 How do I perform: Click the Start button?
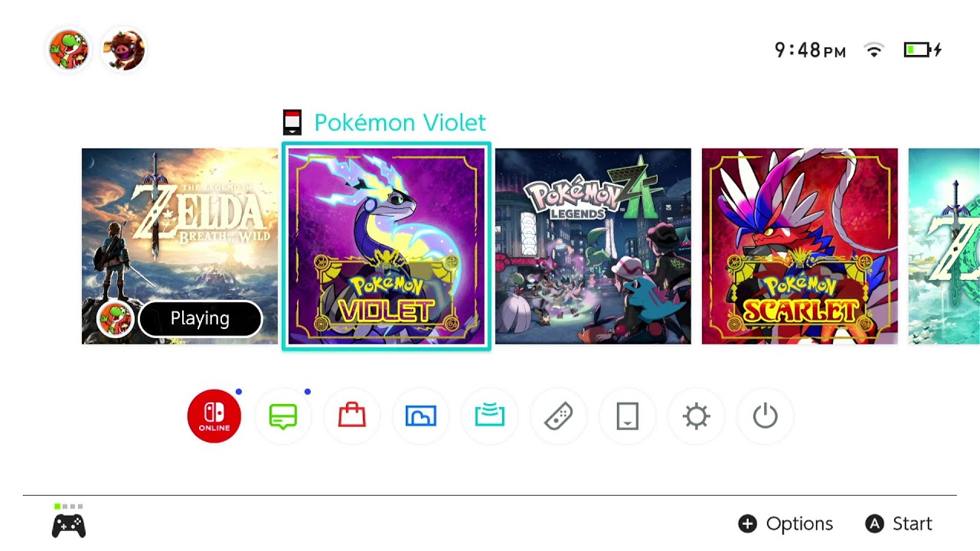899,523
